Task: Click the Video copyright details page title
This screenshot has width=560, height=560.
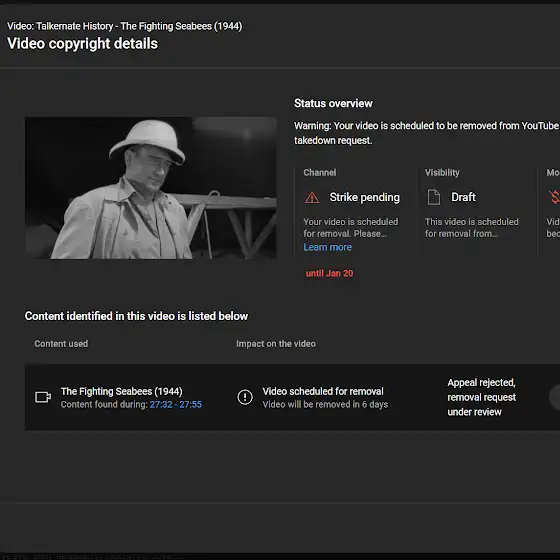Action: coord(82,44)
